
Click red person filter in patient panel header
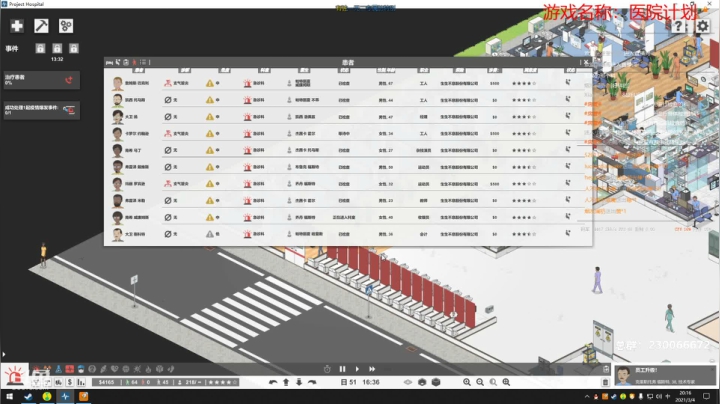pyautogui.click(x=135, y=62)
